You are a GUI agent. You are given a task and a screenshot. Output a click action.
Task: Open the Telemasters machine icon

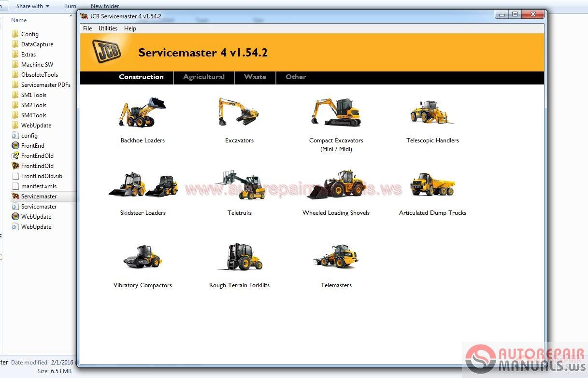click(336, 257)
